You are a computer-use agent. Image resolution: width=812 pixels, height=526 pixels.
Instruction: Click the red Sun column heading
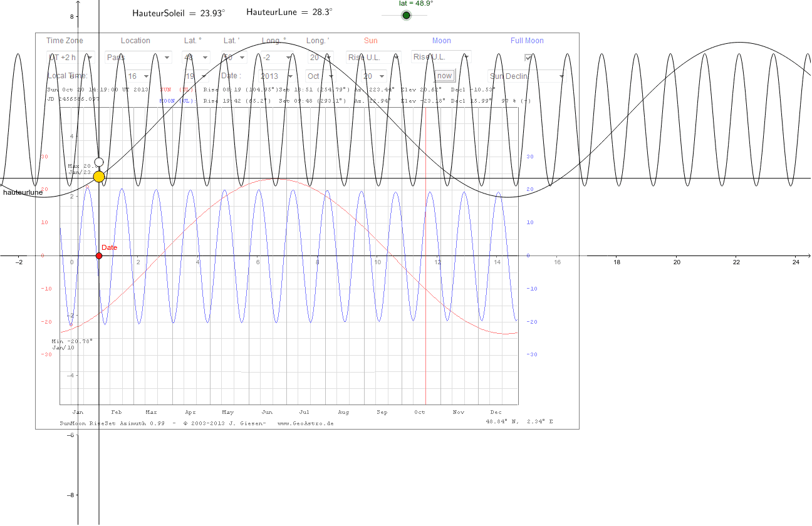click(371, 41)
